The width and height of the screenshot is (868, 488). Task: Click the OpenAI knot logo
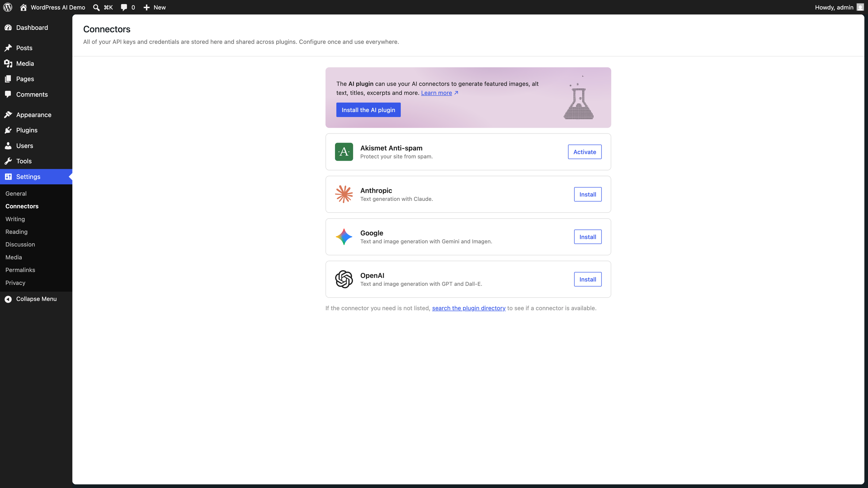pos(344,279)
